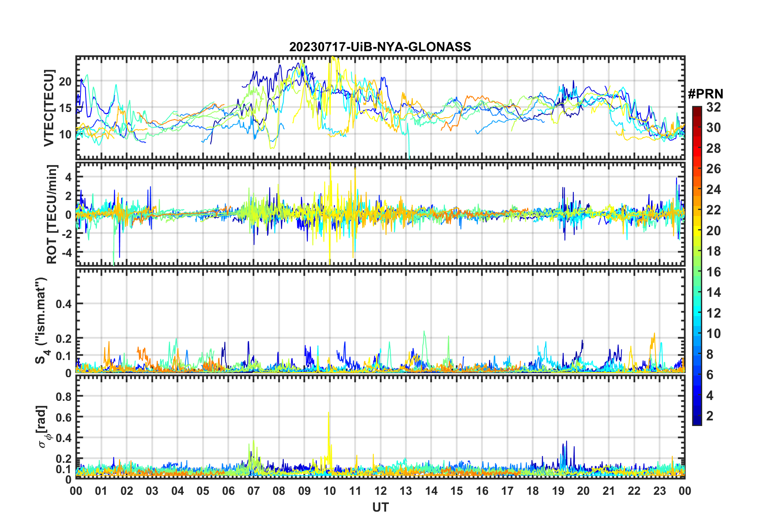Click the ROT [TECU/min] axis label
This screenshot has width=761, height=532.
click(52, 214)
